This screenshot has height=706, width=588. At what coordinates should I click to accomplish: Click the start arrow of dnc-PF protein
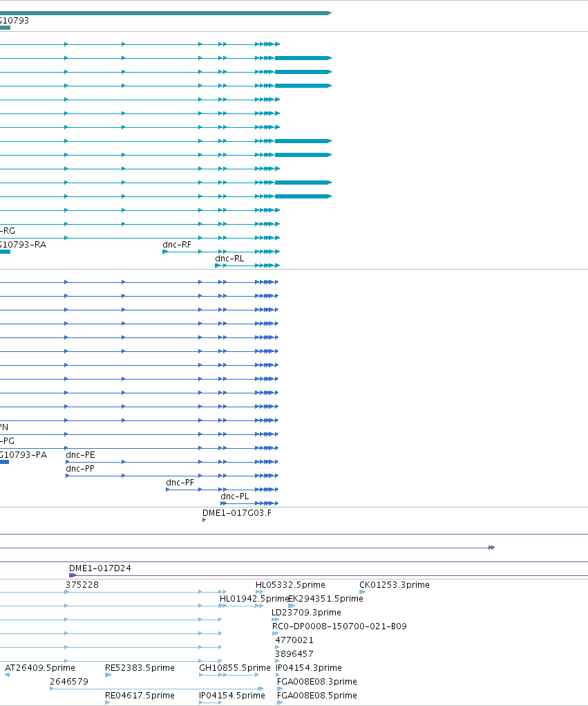pos(168,490)
